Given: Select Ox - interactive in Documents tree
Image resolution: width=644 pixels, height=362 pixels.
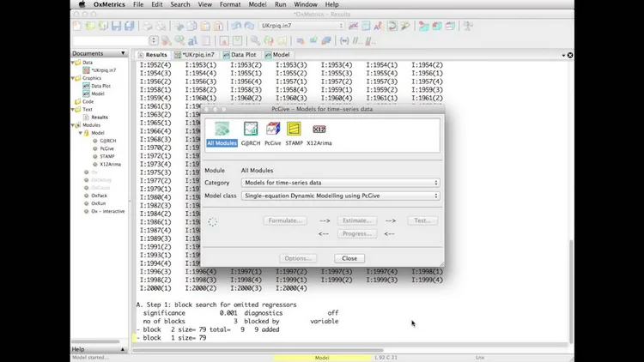Looking at the screenshot, I should [107, 211].
